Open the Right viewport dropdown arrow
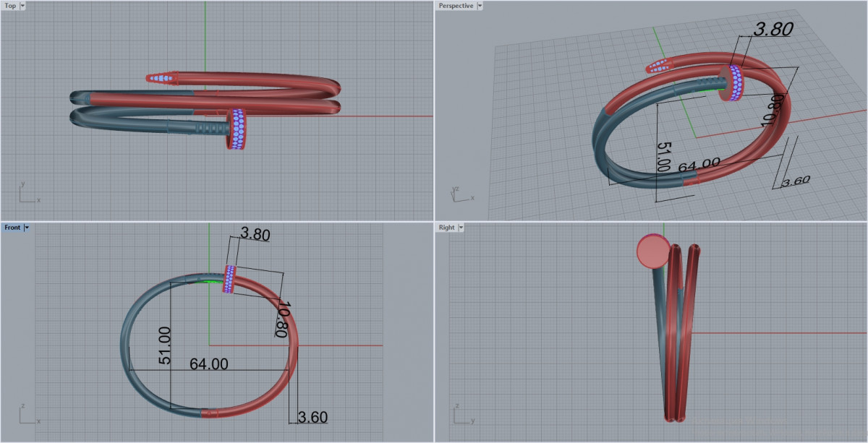 pyautogui.click(x=461, y=228)
